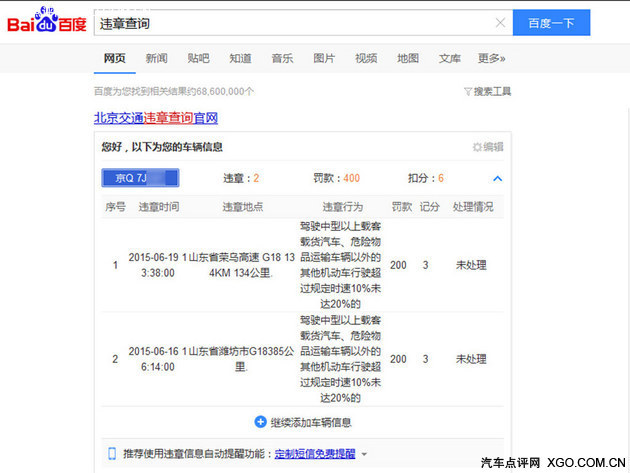Click the 定制短信免费提醒 link
The width and height of the screenshot is (630, 473).
(x=314, y=453)
